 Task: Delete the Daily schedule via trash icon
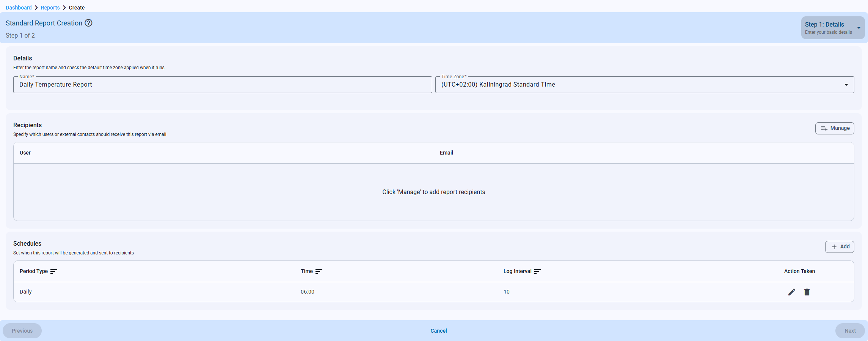click(807, 292)
